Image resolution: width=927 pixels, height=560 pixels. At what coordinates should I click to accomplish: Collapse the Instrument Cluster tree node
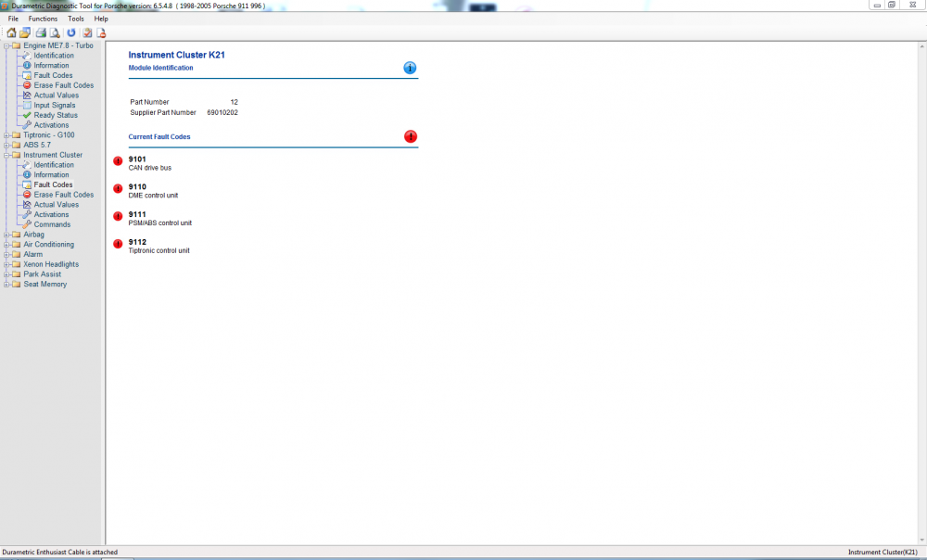[6, 154]
